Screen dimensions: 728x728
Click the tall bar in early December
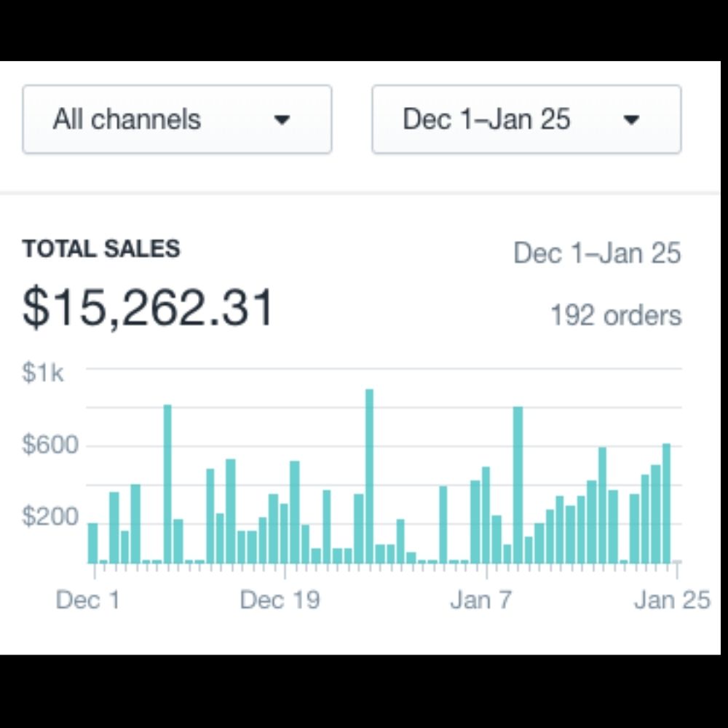coord(167,484)
